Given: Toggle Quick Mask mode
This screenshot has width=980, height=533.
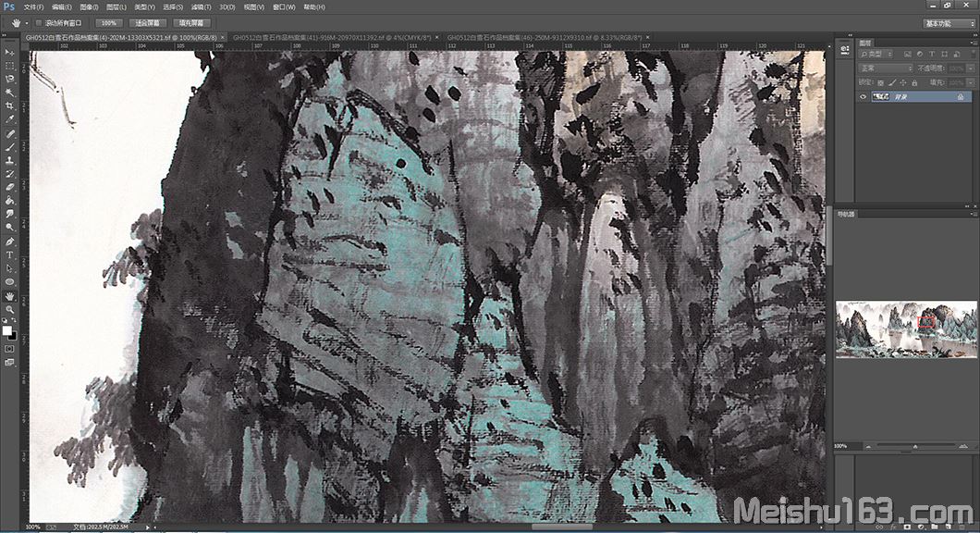Looking at the screenshot, I should coord(9,349).
